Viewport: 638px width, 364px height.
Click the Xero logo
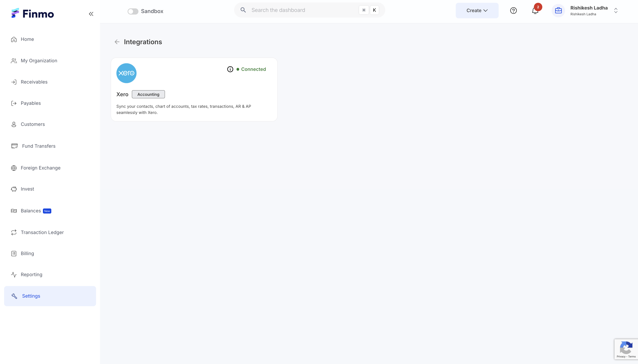coord(126,73)
